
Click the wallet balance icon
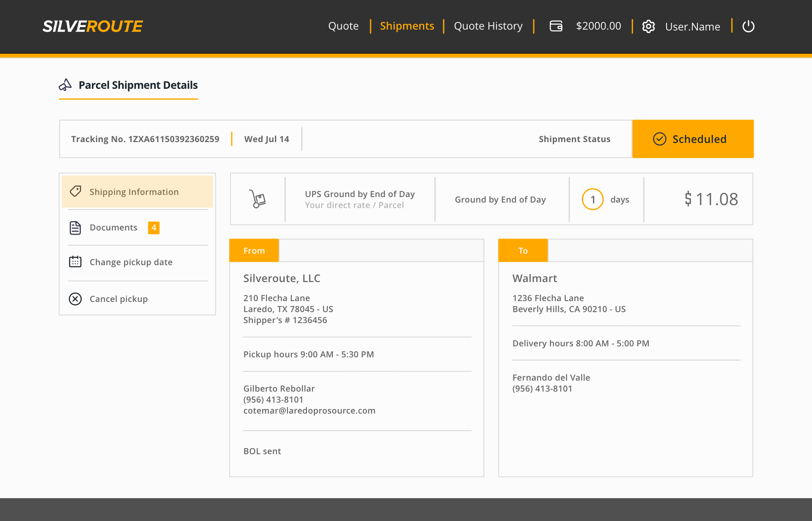click(556, 26)
